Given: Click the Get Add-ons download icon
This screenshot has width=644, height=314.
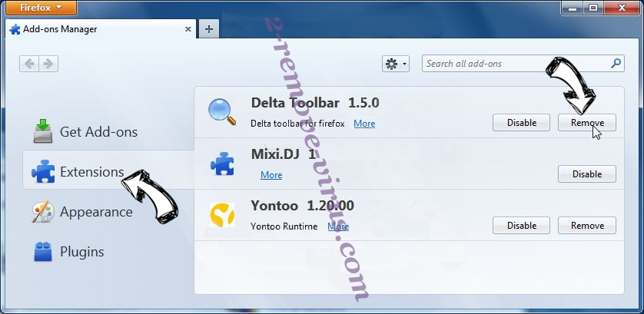Looking at the screenshot, I should pyautogui.click(x=43, y=131).
